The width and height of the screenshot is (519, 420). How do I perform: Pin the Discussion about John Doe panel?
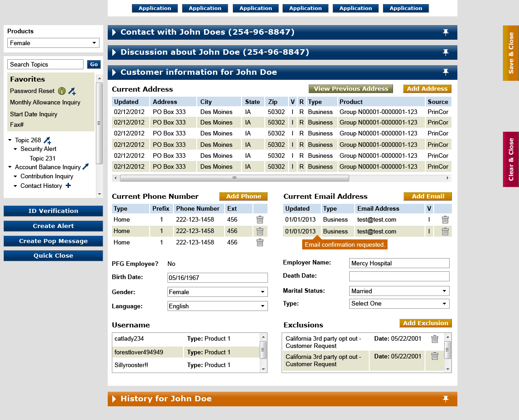(446, 52)
